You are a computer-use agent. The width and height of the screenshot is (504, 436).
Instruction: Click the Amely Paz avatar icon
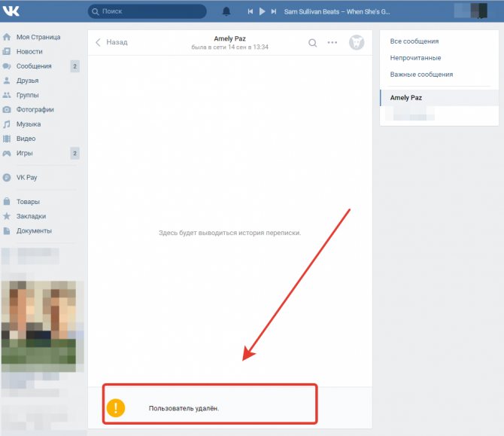pyautogui.click(x=357, y=42)
